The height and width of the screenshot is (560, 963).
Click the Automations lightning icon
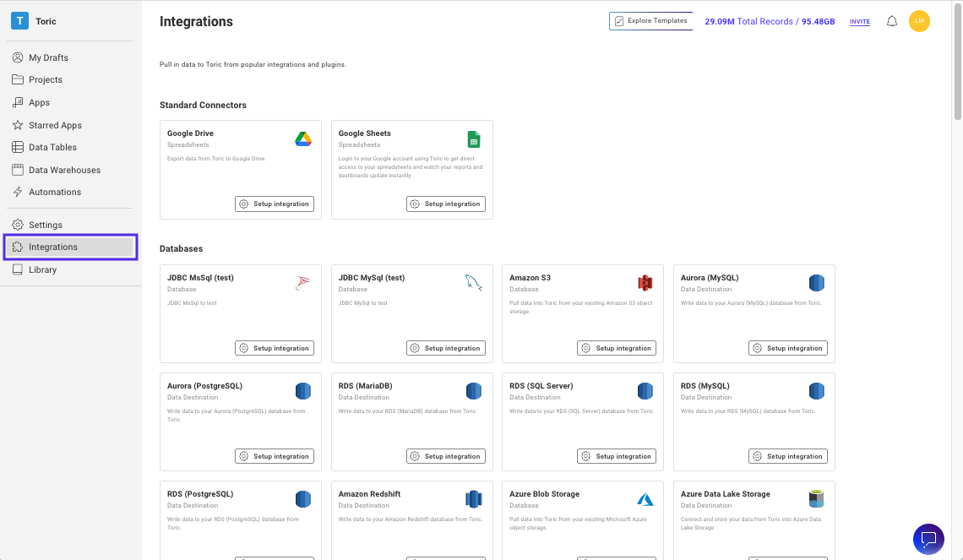18,192
